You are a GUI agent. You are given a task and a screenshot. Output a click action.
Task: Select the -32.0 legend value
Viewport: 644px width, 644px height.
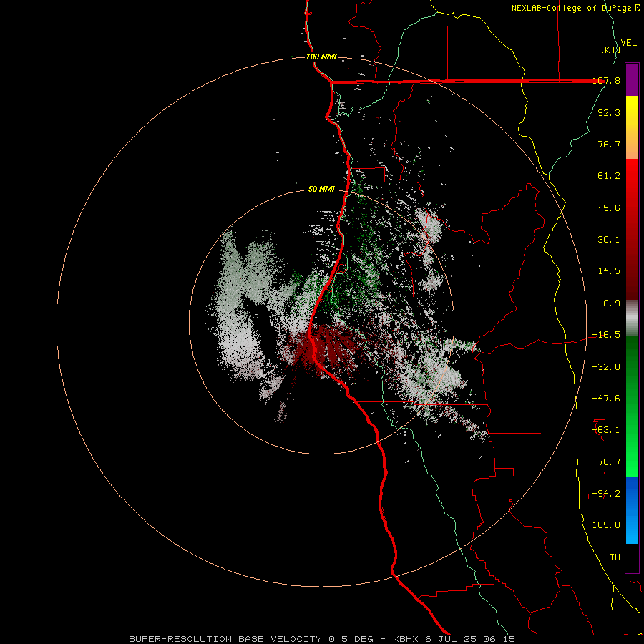(x=606, y=367)
